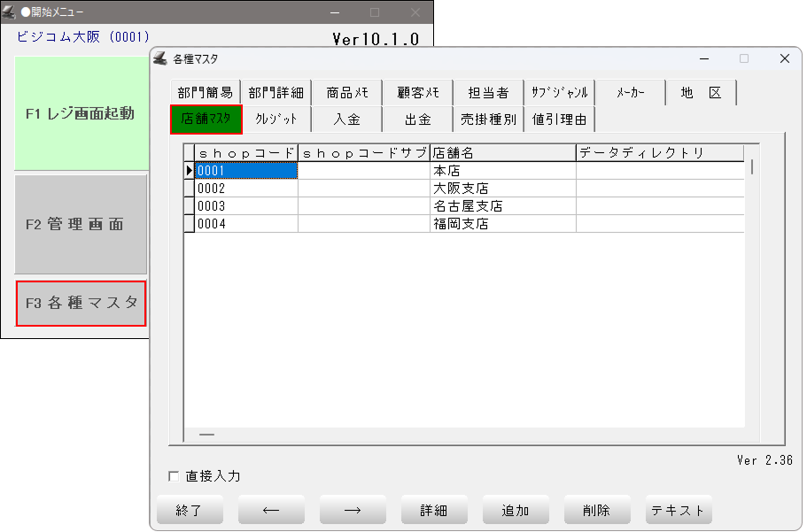
Task: Enable the 直接入力 checkbox
Action: (x=174, y=476)
